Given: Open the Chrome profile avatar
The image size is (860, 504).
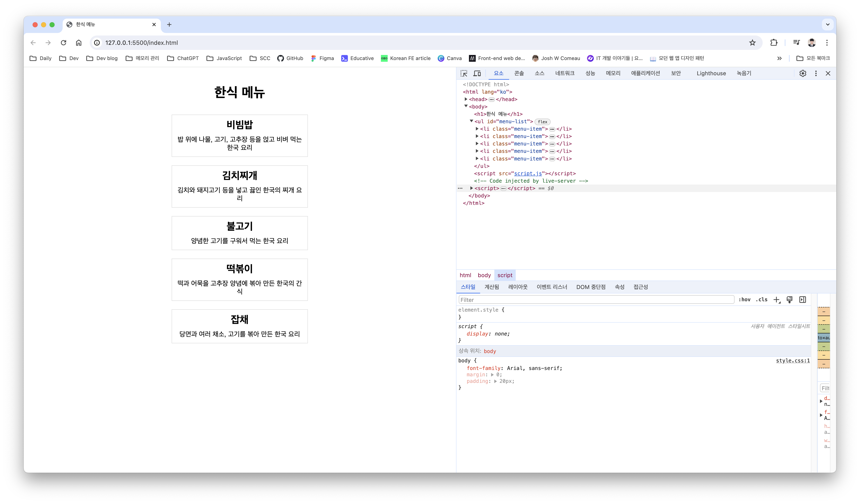Looking at the screenshot, I should click(x=812, y=43).
